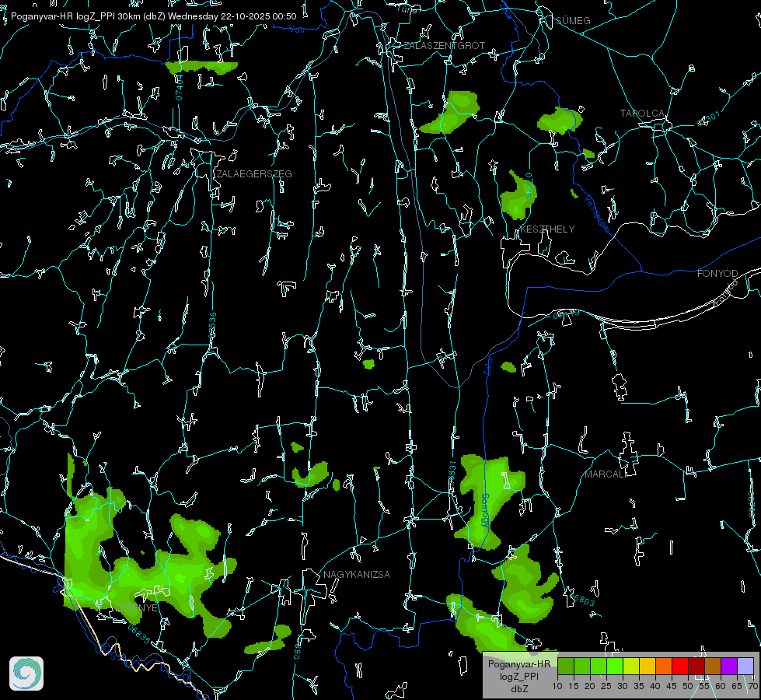
Task: Click the Somogy county label
Action: (x=485, y=511)
